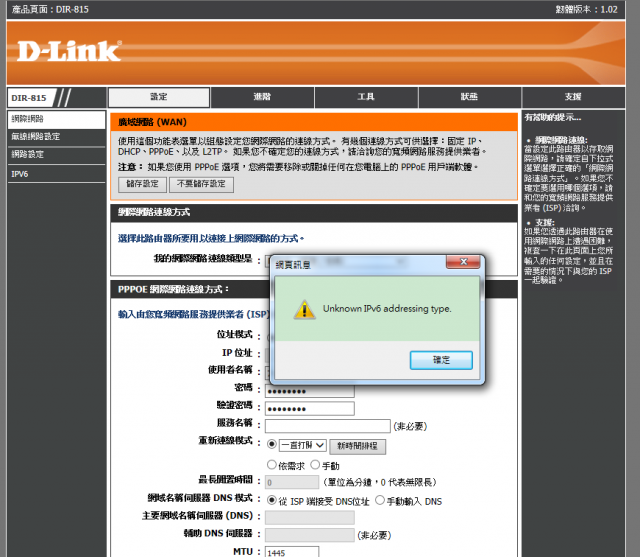Open the 一直打開 schedule dropdown
This screenshot has height=557, width=640.
point(302,445)
